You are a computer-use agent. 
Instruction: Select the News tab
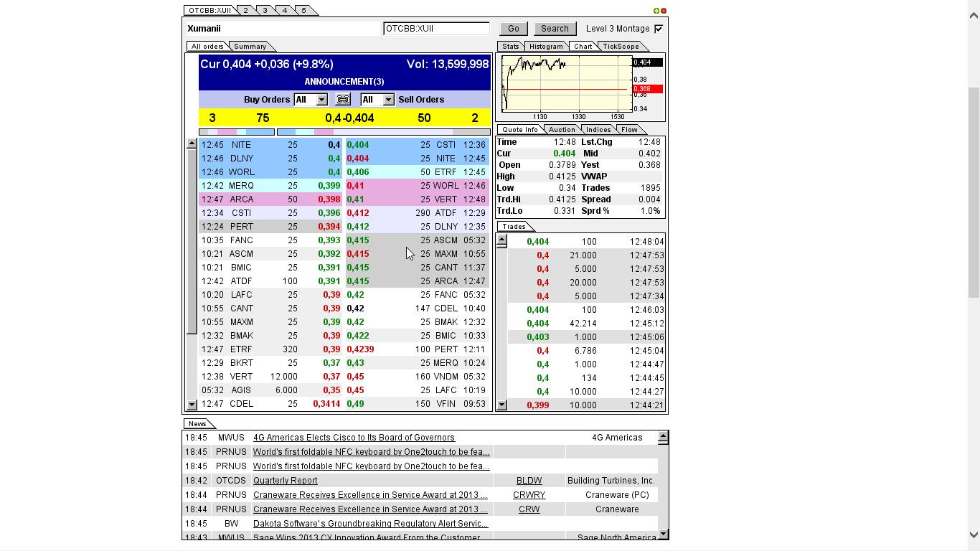click(197, 424)
